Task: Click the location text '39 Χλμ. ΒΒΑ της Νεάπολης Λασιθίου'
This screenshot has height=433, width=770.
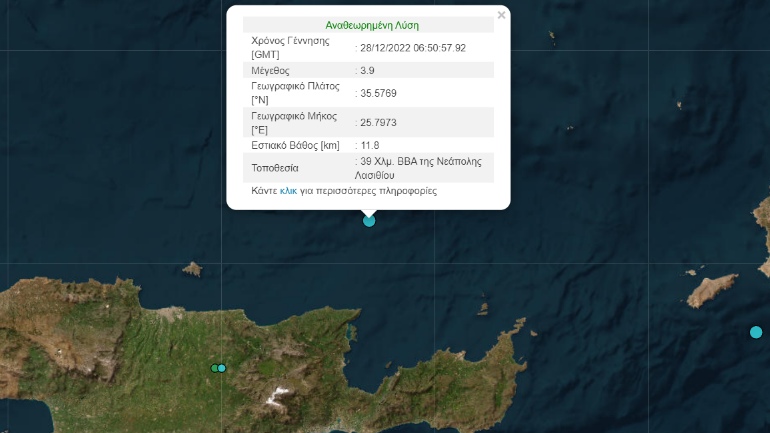Action: click(x=418, y=168)
